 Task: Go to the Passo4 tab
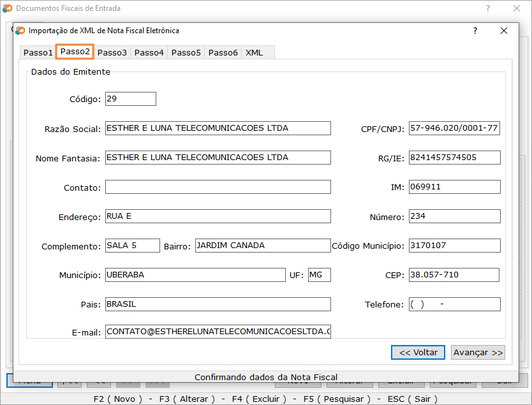(x=149, y=52)
